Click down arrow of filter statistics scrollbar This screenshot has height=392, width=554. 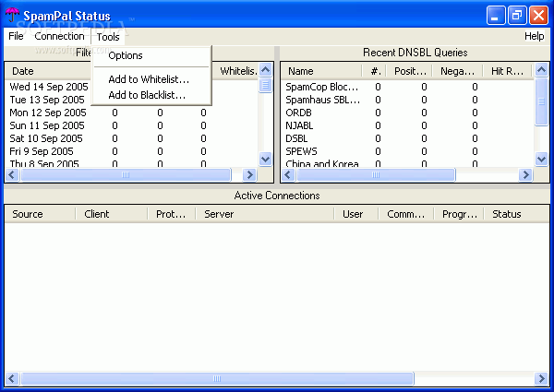pos(265,160)
